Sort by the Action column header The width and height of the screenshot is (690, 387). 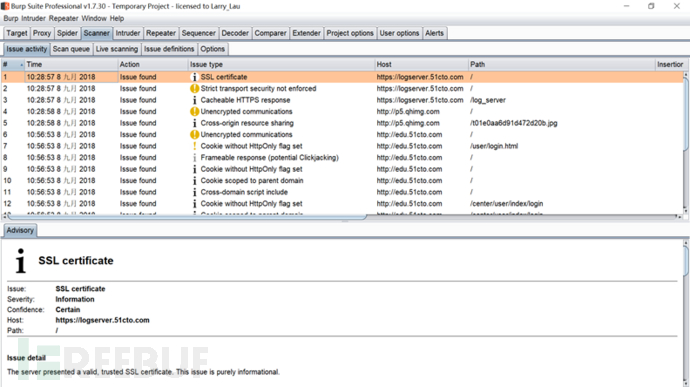pos(153,64)
